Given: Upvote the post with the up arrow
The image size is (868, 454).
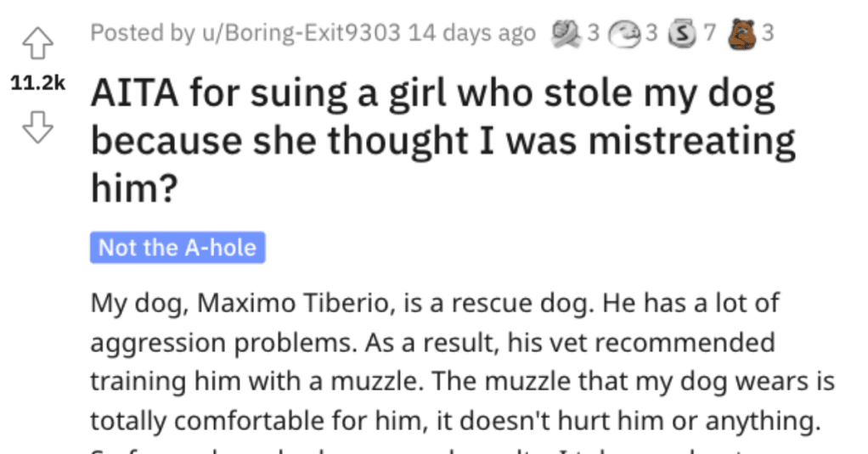Looking at the screenshot, I should coord(37,43).
